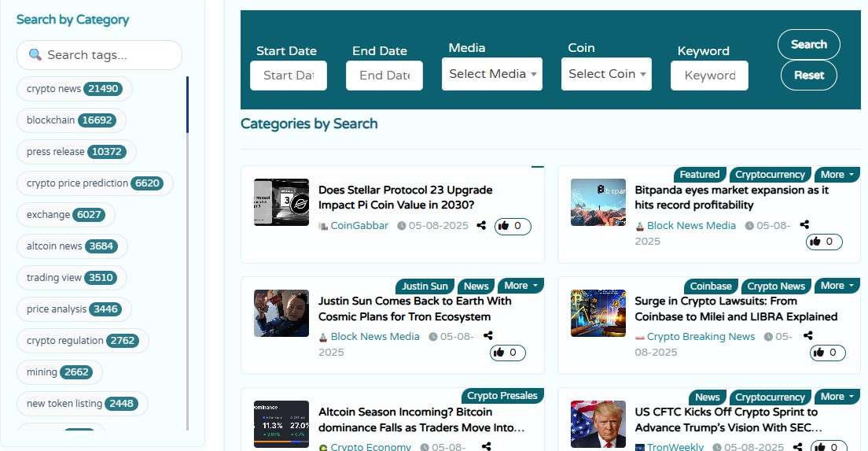Open the Select Media dropdown

[492, 74]
